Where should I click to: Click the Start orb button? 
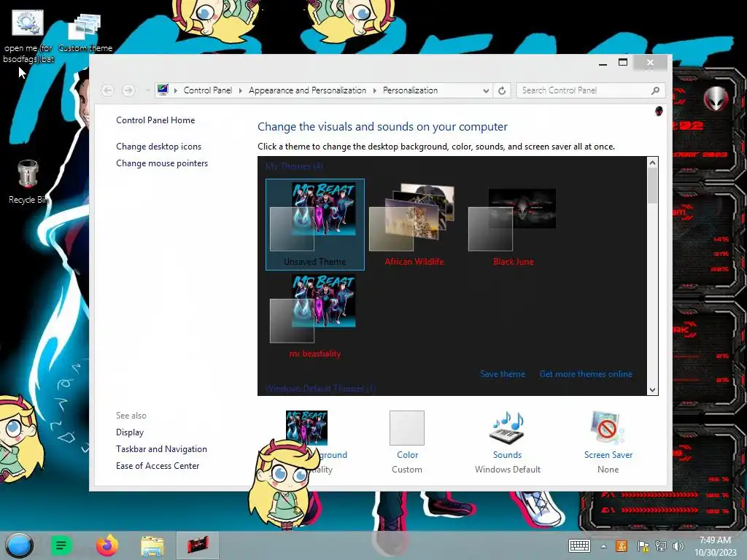click(20, 545)
